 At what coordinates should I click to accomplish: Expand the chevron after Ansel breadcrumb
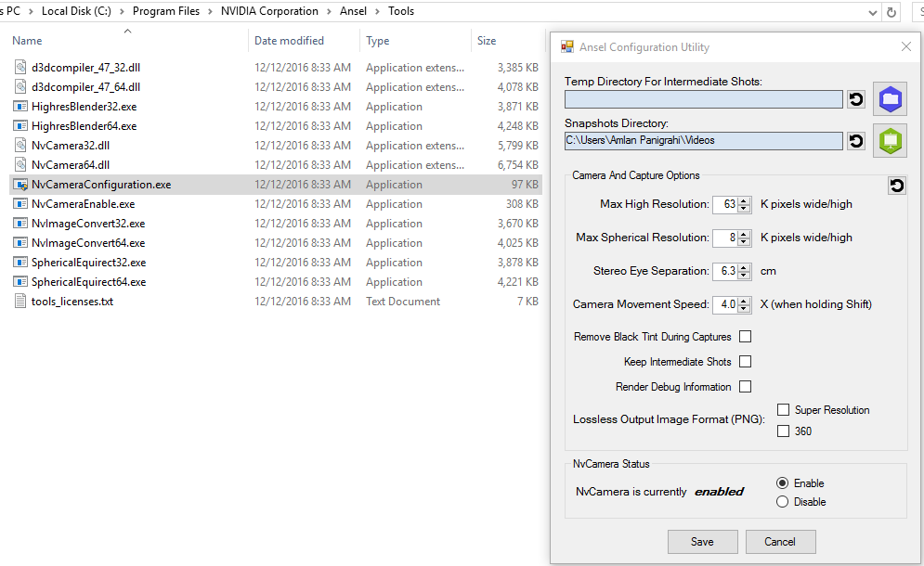tap(377, 11)
